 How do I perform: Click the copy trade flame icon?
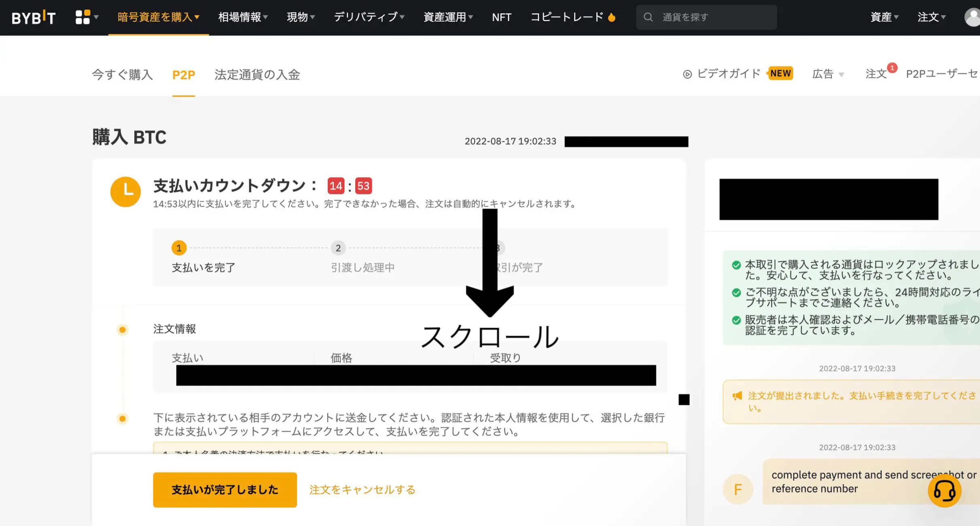(x=612, y=17)
